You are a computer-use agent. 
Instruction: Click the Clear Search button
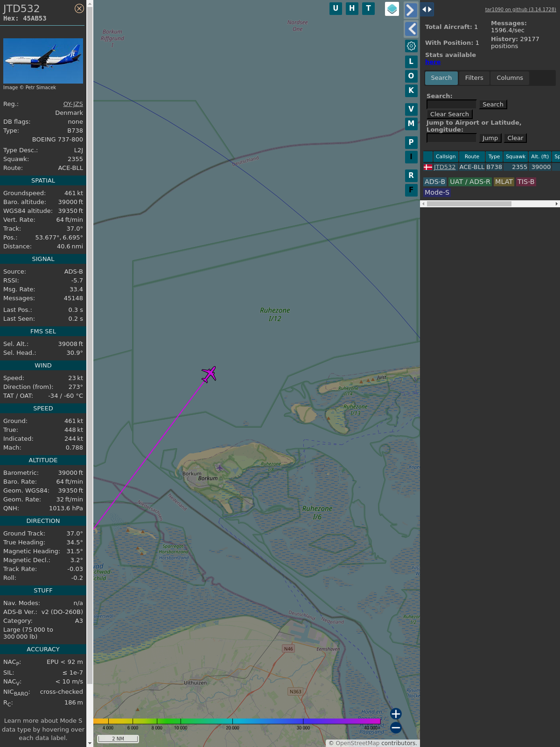pyautogui.click(x=449, y=114)
